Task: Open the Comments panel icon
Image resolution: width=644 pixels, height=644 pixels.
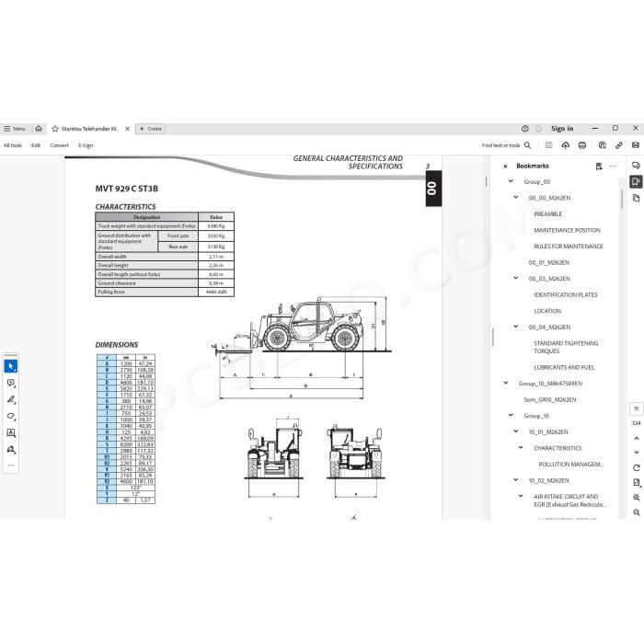Action: click(x=636, y=166)
